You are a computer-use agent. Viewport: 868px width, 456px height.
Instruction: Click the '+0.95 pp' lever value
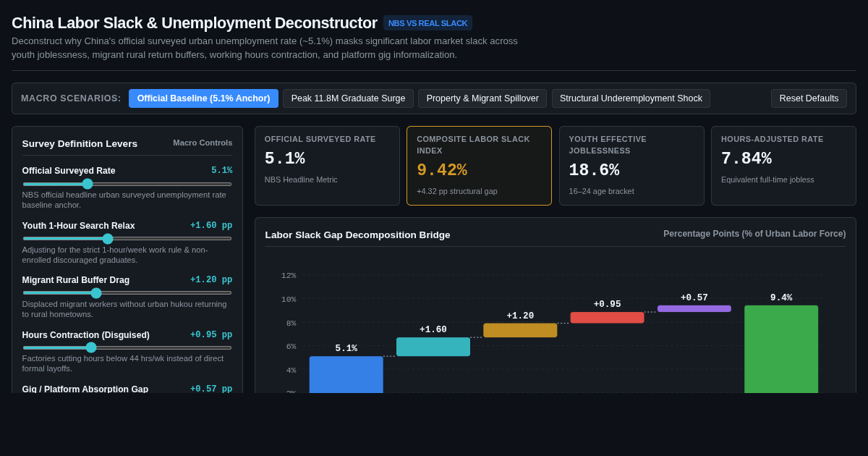click(211, 335)
